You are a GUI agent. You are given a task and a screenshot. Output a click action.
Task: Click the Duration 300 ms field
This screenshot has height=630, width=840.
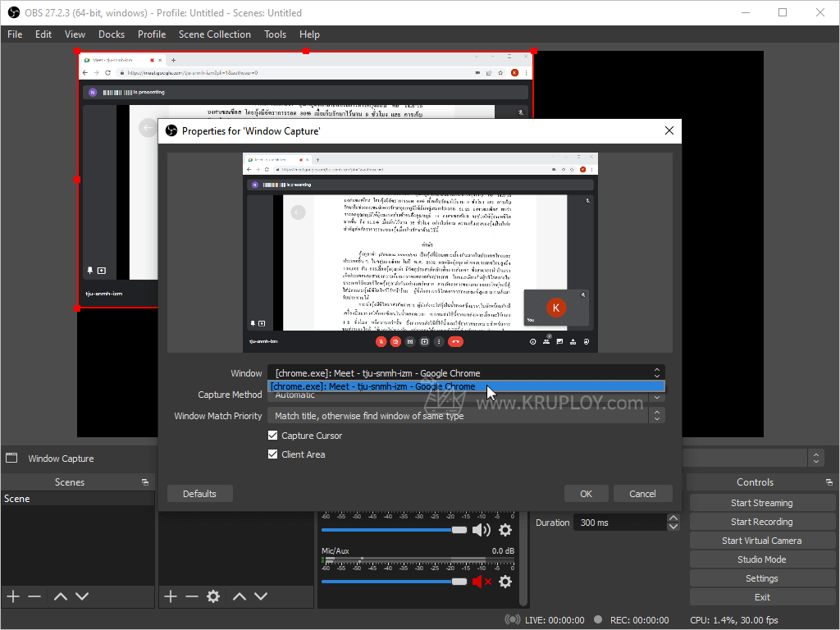(620, 523)
